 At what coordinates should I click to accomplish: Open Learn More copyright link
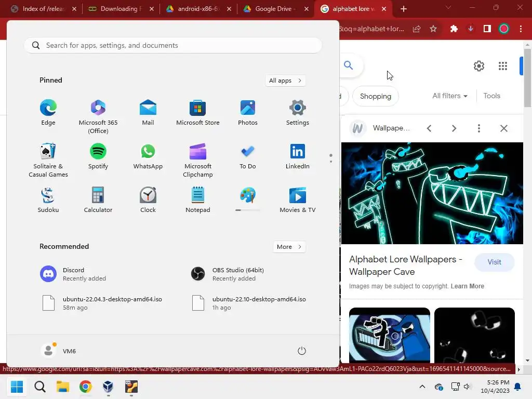pos(467,286)
